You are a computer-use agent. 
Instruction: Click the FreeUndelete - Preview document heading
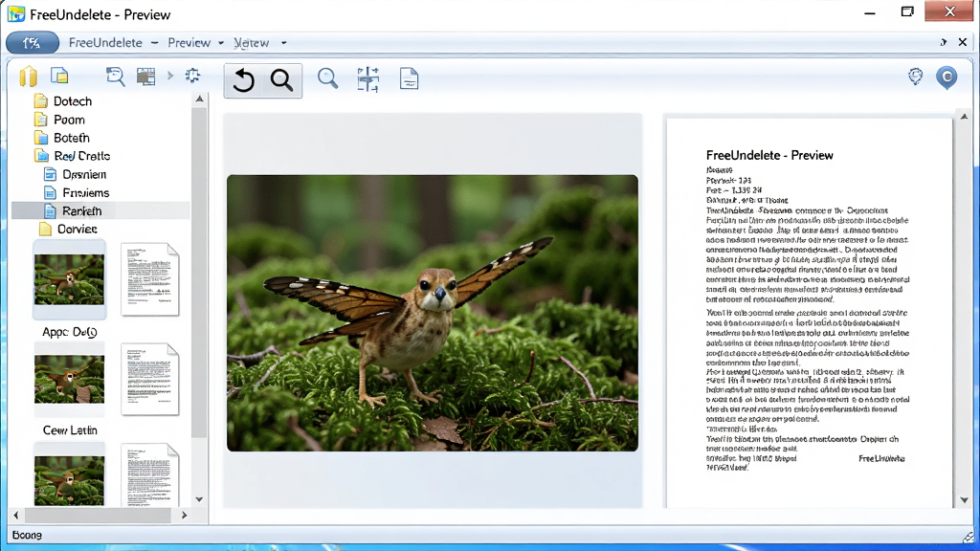coord(769,155)
